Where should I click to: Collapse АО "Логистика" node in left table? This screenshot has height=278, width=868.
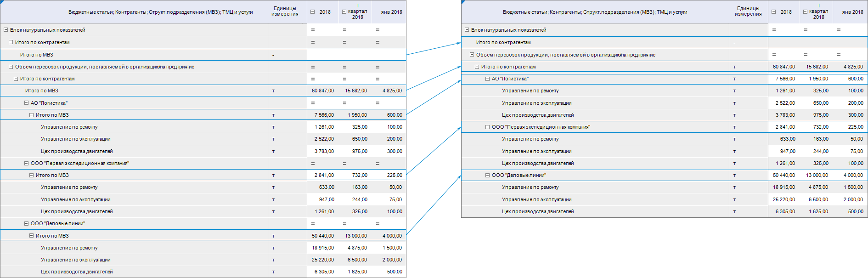[x=27, y=103]
